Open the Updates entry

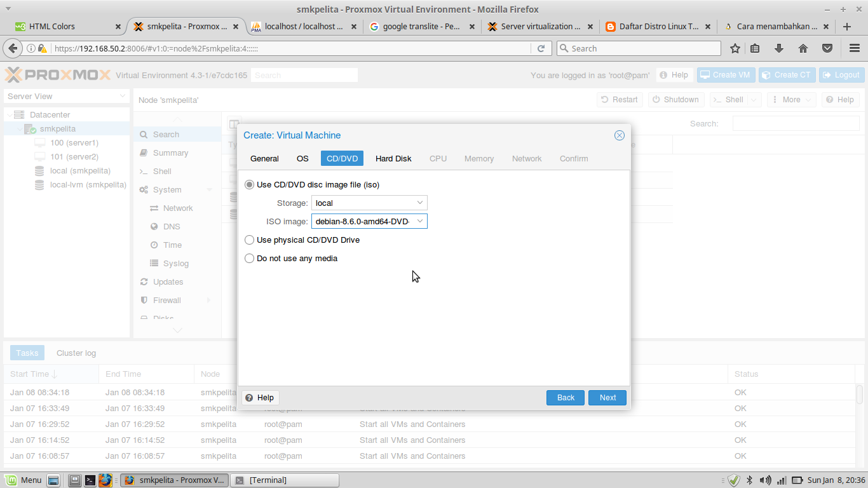click(177, 282)
